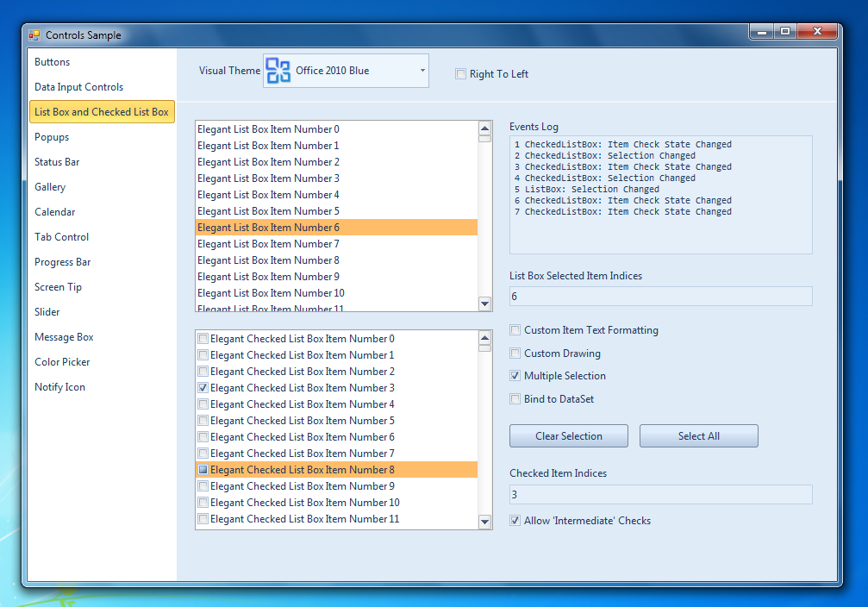Viewport: 868px width, 607px height.
Task: Enable the Bind to DataSet checkbox
Action: pos(515,398)
